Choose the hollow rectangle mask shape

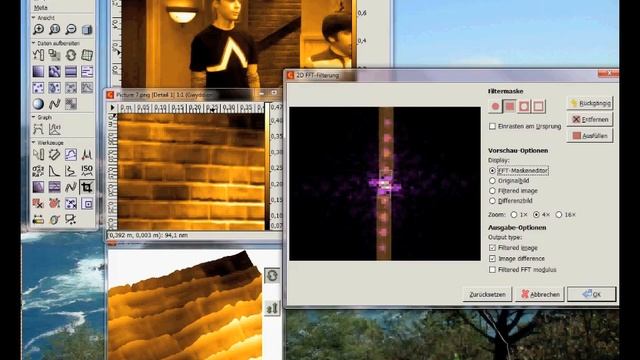coord(538,107)
